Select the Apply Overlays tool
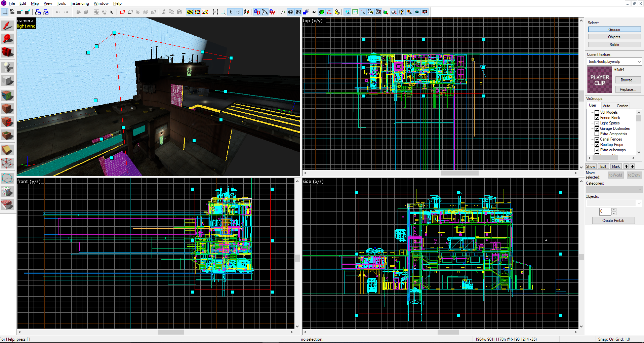 pyautogui.click(x=8, y=136)
